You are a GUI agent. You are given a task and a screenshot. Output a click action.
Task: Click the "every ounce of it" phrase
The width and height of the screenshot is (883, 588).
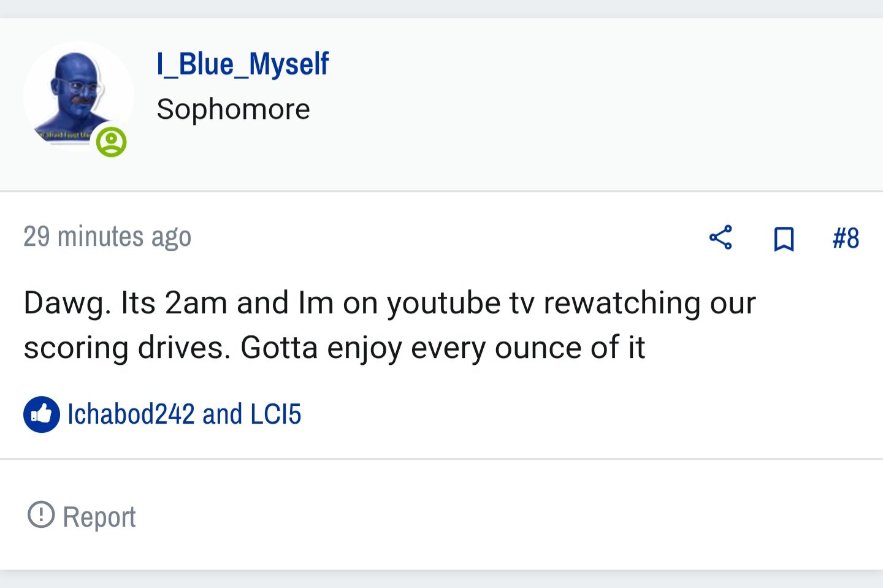pos(527,348)
